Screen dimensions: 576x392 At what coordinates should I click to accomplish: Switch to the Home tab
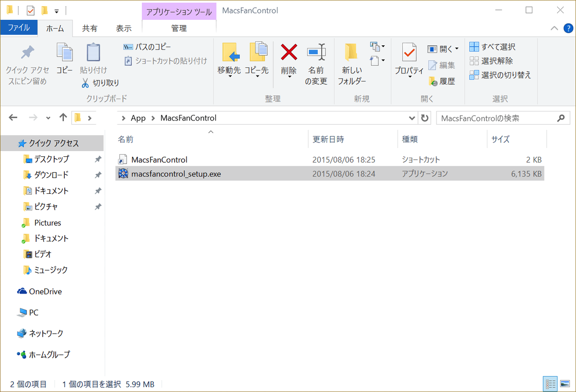[x=55, y=28]
